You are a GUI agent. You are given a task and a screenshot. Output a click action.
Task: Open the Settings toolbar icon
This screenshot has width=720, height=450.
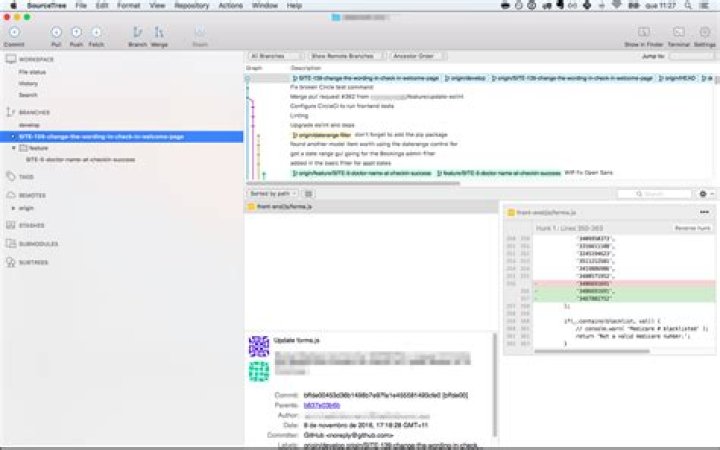[x=705, y=32]
